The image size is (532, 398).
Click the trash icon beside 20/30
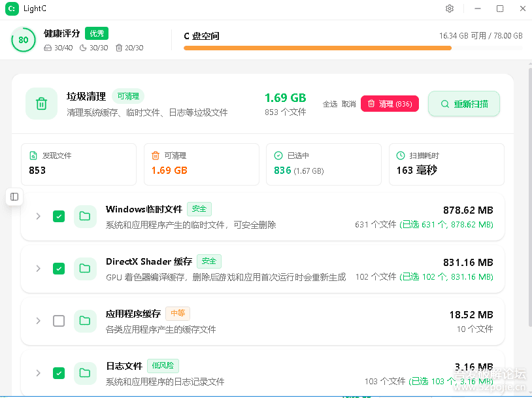[119, 48]
